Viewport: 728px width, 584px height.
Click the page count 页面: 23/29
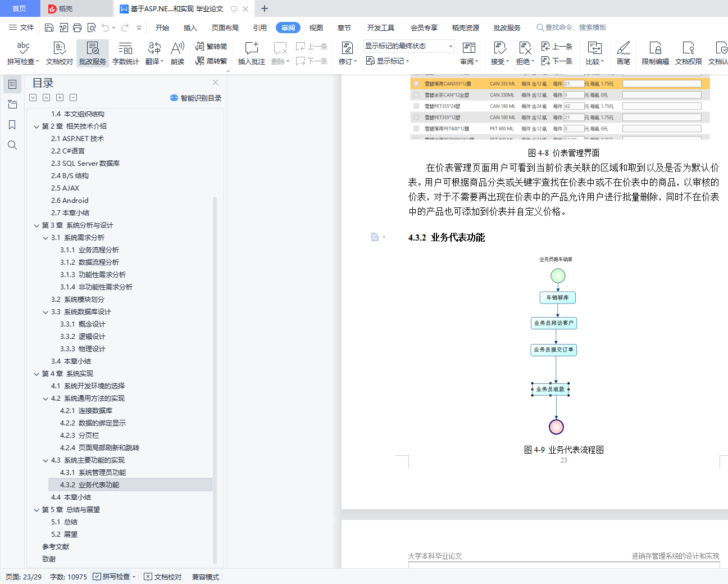tap(24, 577)
